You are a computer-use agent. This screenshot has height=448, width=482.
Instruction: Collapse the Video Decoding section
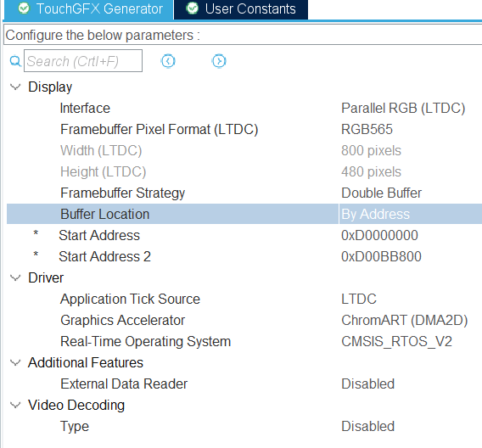click(x=15, y=405)
